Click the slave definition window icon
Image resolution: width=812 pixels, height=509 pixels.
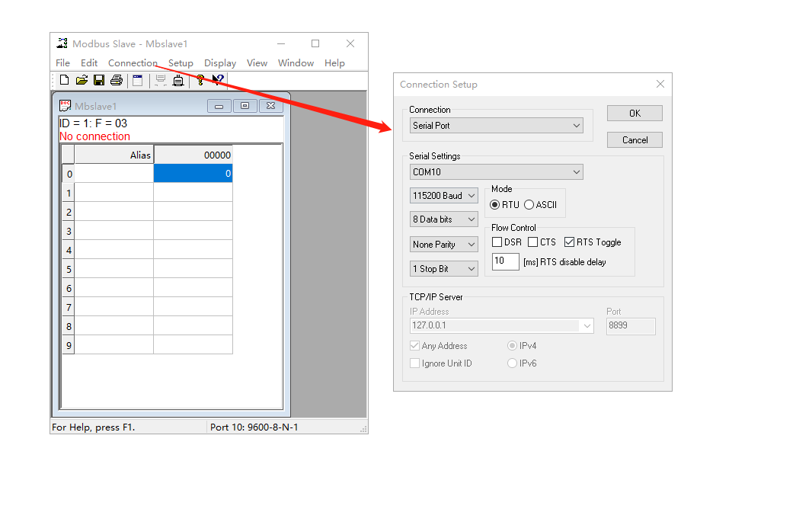pos(138,80)
